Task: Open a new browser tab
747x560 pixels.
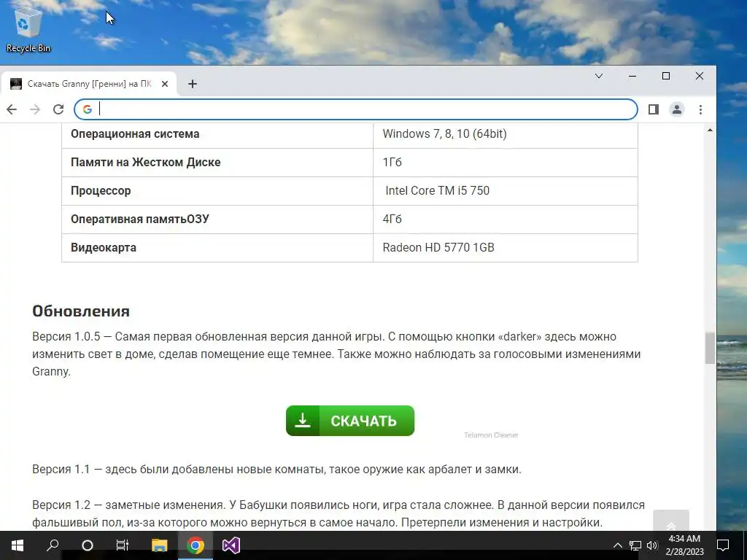Action: (193, 84)
